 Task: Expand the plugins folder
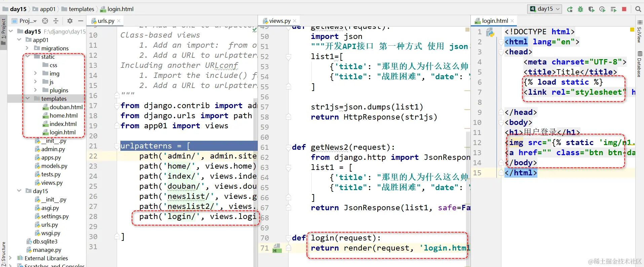[36, 90]
